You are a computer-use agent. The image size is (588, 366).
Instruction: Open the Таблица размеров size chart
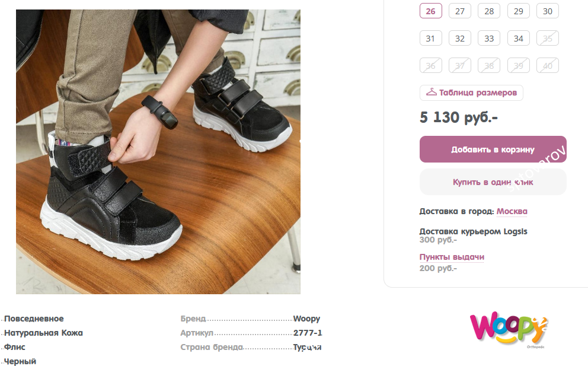(478, 93)
